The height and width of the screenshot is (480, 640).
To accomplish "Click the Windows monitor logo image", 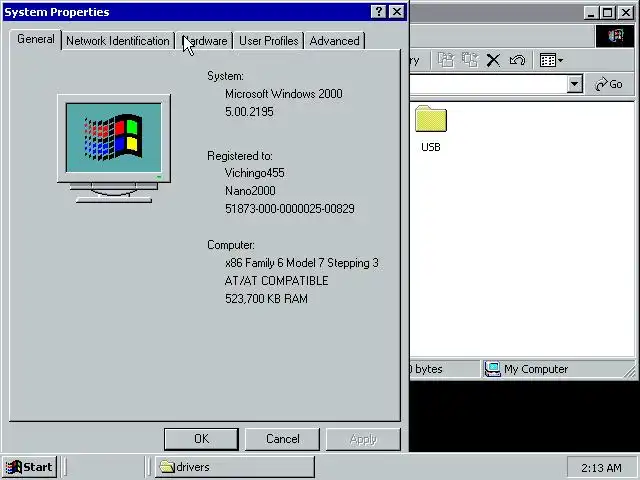I will pyautogui.click(x=114, y=149).
